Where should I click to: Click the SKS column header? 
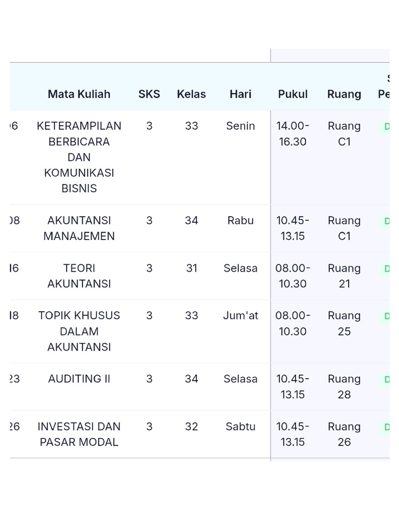point(149,94)
